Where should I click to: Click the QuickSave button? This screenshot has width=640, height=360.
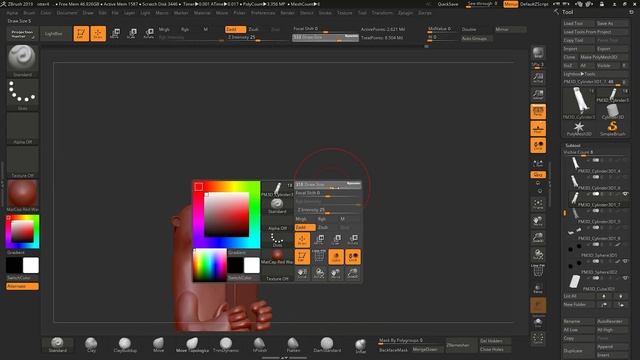[x=448, y=4]
